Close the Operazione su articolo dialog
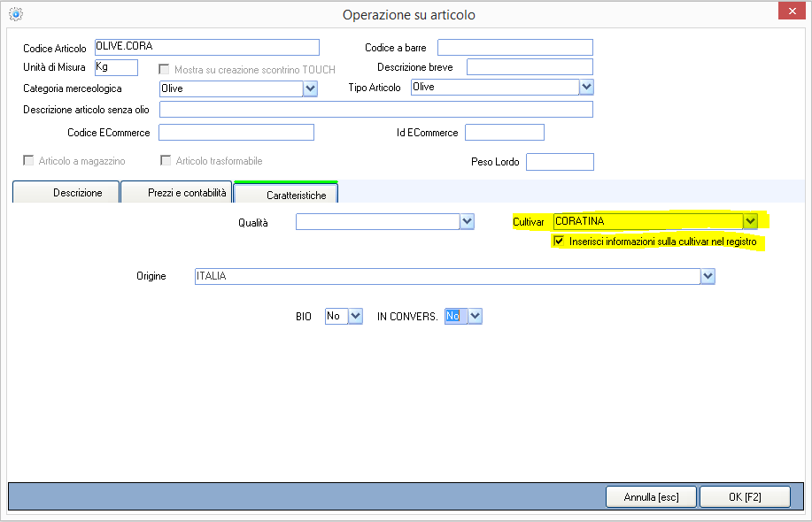Image resolution: width=812 pixels, height=522 pixels. pyautogui.click(x=792, y=11)
